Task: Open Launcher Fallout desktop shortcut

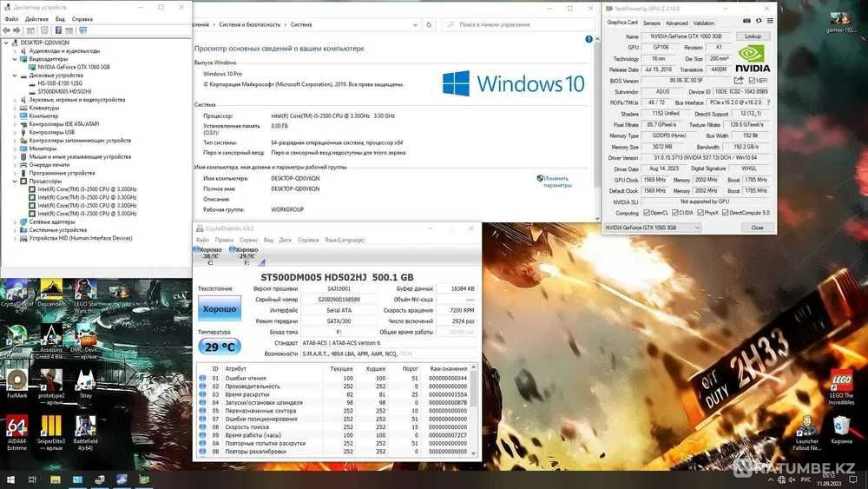Action: point(806,433)
